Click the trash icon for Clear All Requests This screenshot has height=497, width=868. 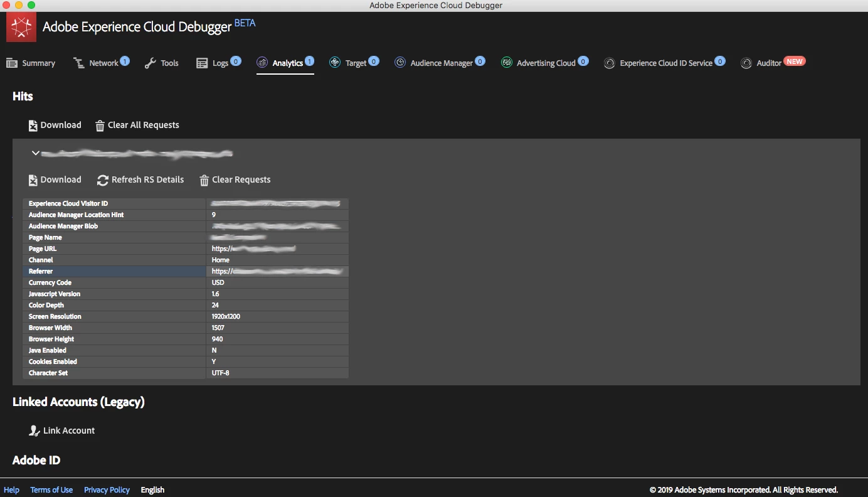tap(100, 126)
